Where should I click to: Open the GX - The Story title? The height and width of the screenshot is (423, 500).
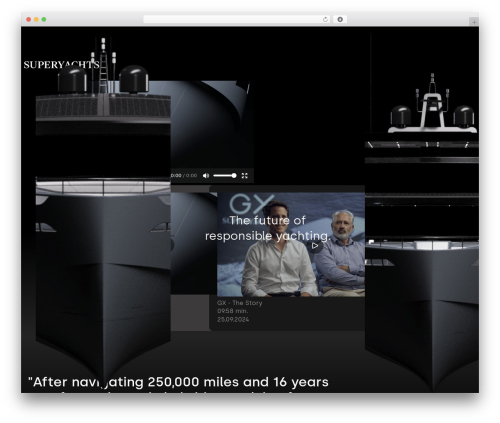pyautogui.click(x=240, y=303)
